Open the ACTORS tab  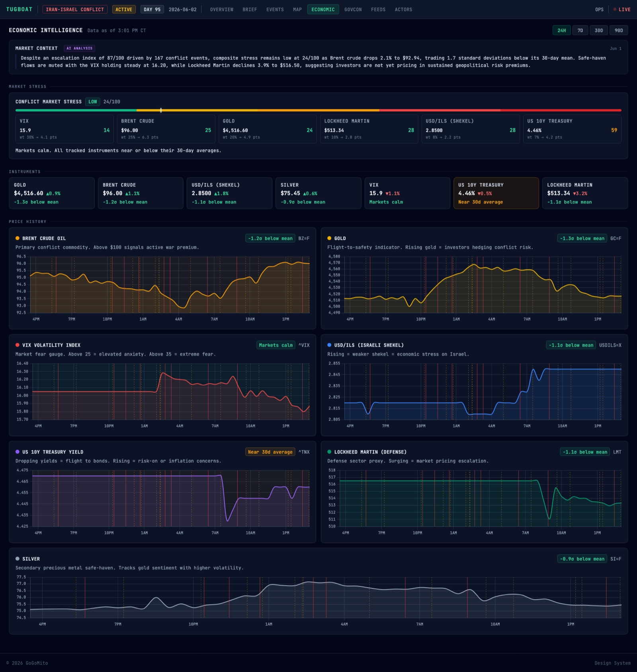(403, 9)
